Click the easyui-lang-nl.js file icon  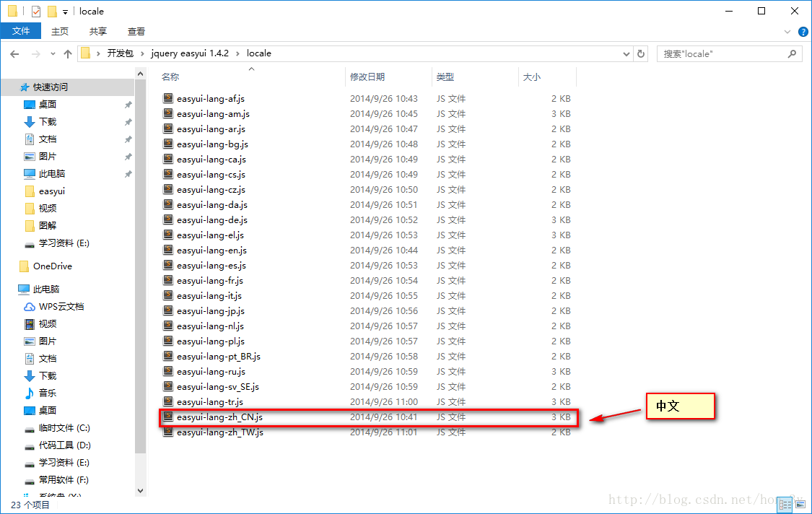[167, 326]
